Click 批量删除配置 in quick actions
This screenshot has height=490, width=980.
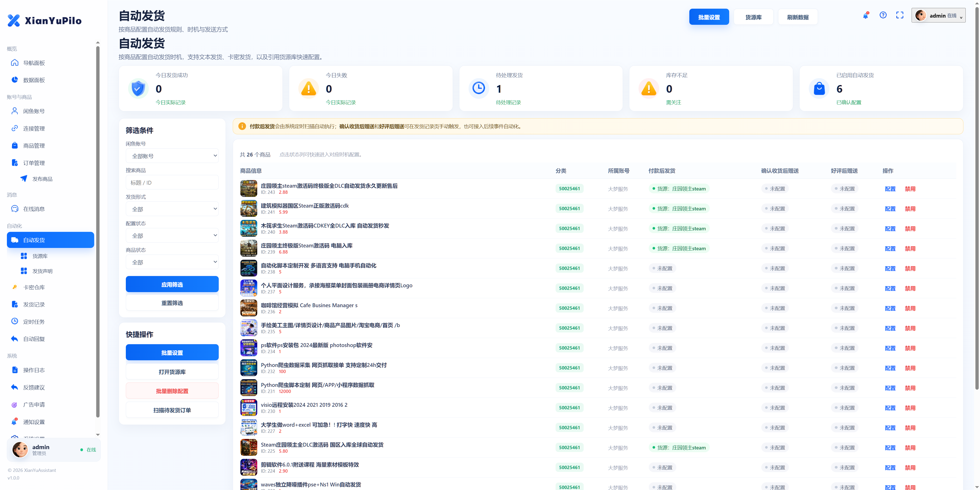pyautogui.click(x=172, y=391)
